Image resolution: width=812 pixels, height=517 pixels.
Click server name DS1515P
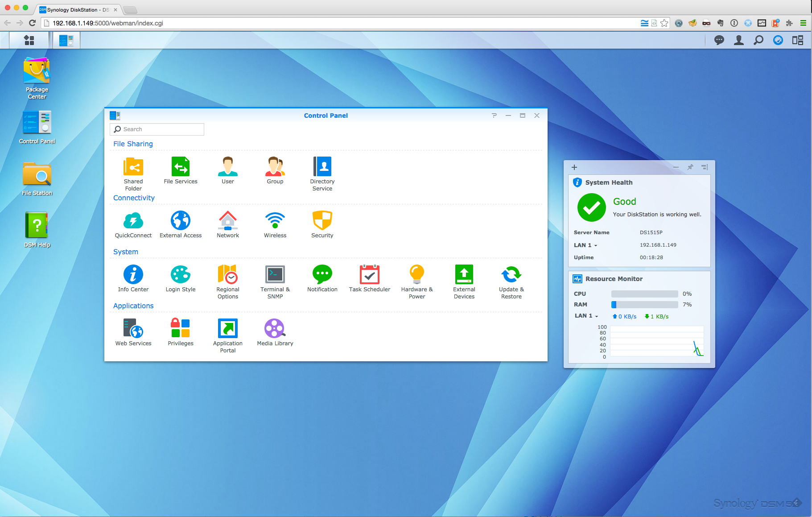[651, 233]
